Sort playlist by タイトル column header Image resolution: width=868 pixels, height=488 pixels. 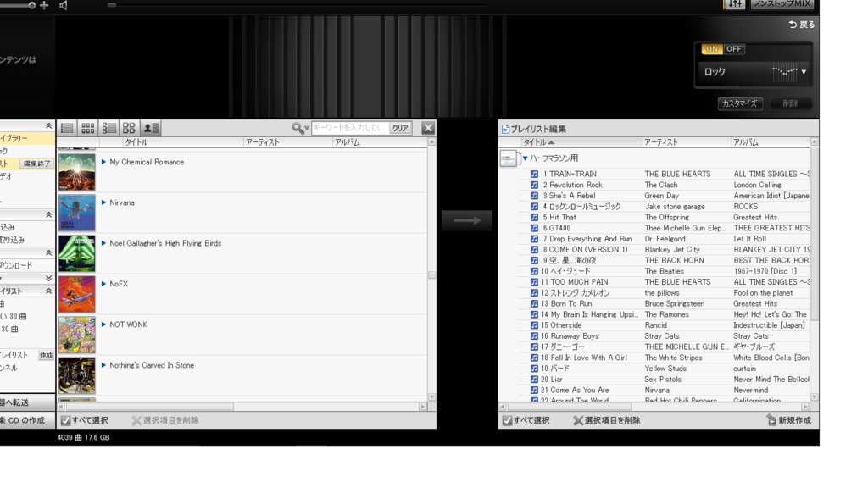click(535, 142)
